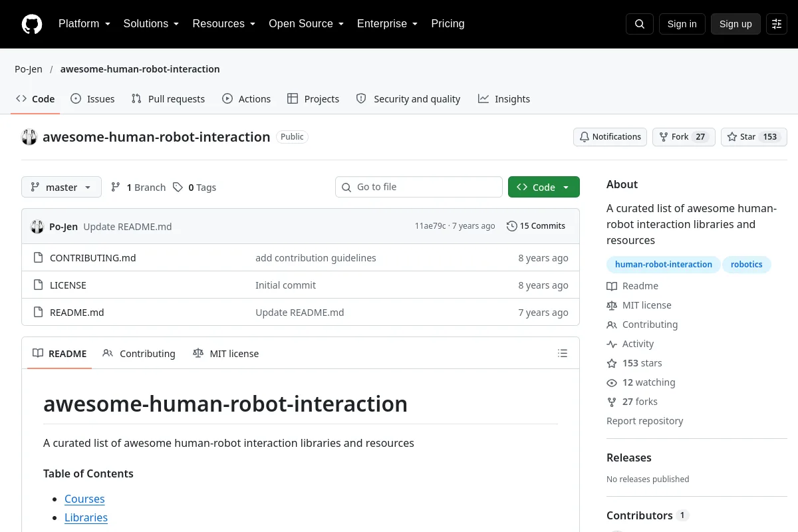Open the Resources dropdown
This screenshot has width=798, height=532.
[x=224, y=24]
